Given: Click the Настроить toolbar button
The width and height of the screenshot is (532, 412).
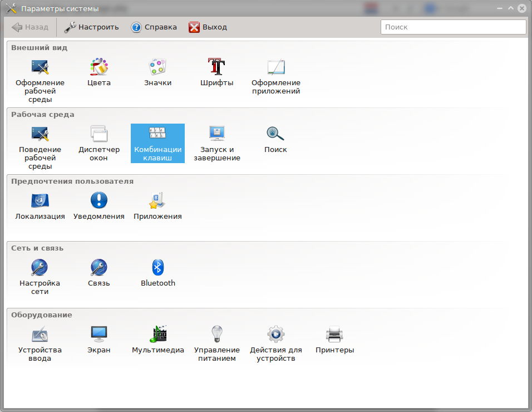Looking at the screenshot, I should [x=91, y=26].
